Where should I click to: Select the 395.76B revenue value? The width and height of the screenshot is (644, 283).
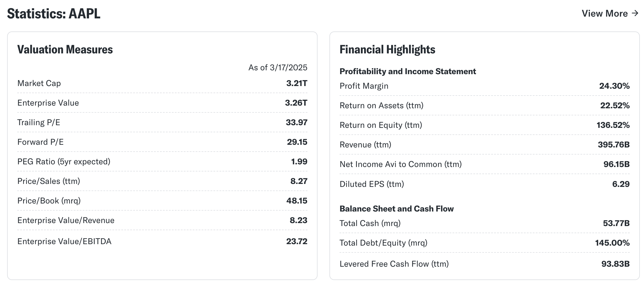click(614, 145)
